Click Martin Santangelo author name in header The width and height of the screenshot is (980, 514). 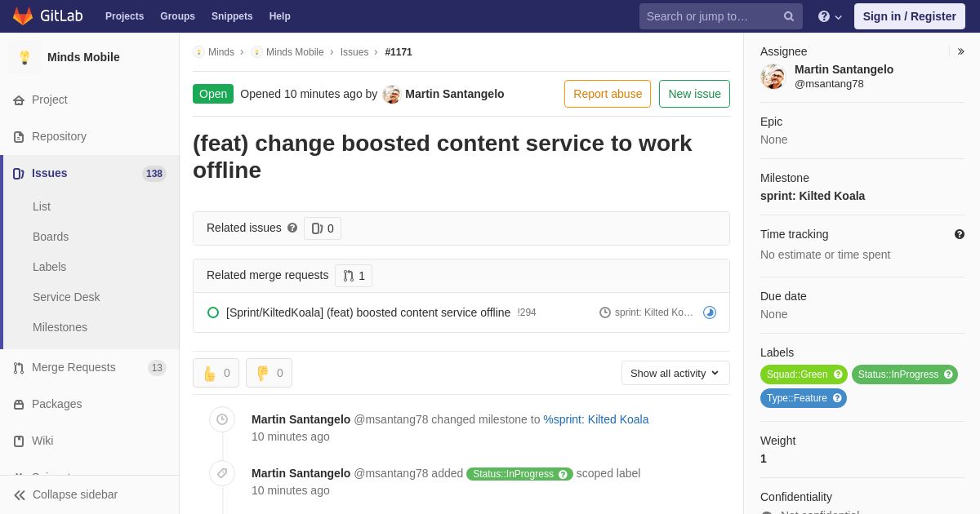point(455,94)
